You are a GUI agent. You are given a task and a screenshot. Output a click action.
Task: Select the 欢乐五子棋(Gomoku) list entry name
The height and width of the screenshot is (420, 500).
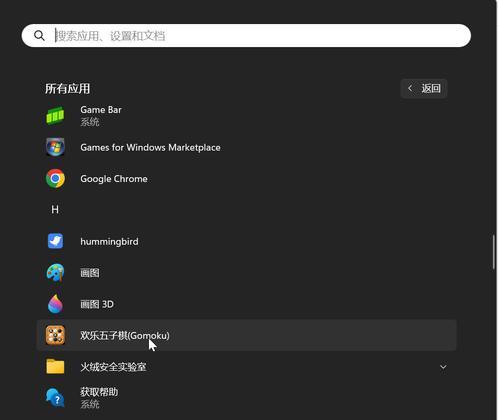tap(125, 335)
